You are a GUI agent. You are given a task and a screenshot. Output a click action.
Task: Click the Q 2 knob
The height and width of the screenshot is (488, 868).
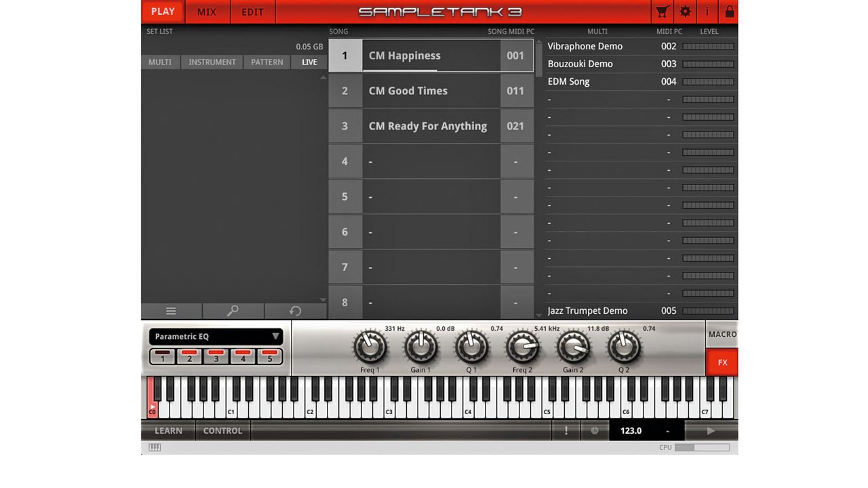pyautogui.click(x=624, y=348)
